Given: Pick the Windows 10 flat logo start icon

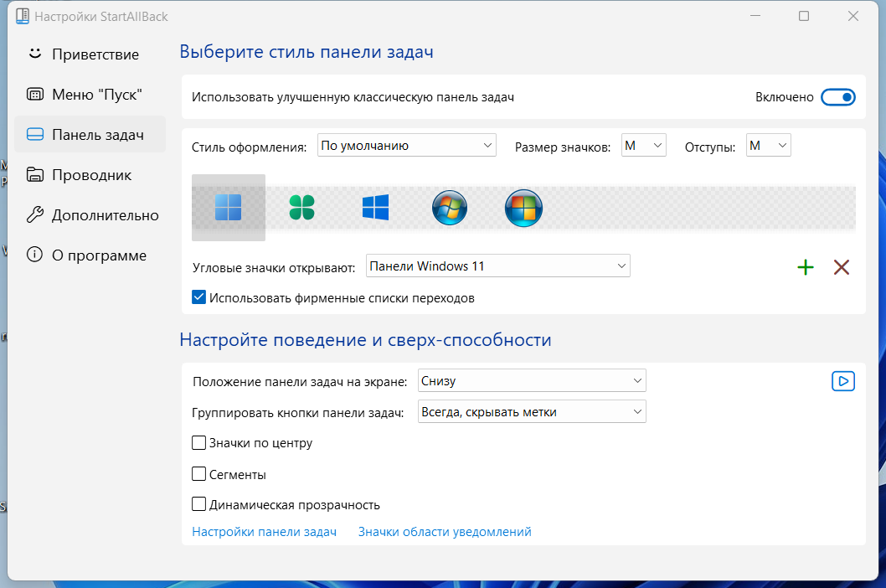Looking at the screenshot, I should coord(375,208).
